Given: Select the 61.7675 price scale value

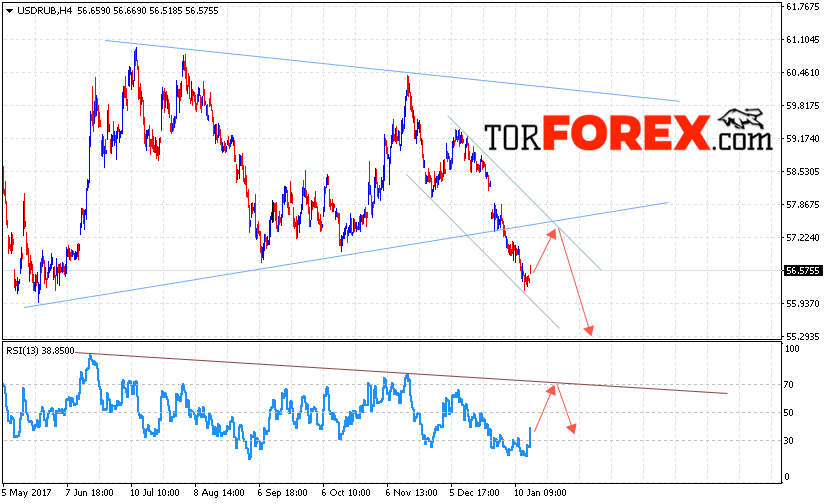Looking at the screenshot, I should click(802, 6).
